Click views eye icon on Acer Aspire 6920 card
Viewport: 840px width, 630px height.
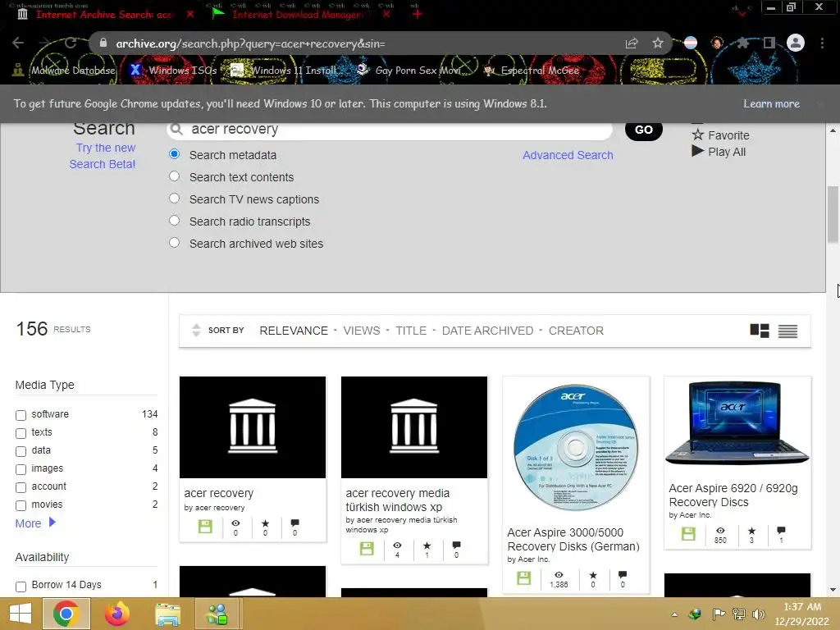coord(720,531)
